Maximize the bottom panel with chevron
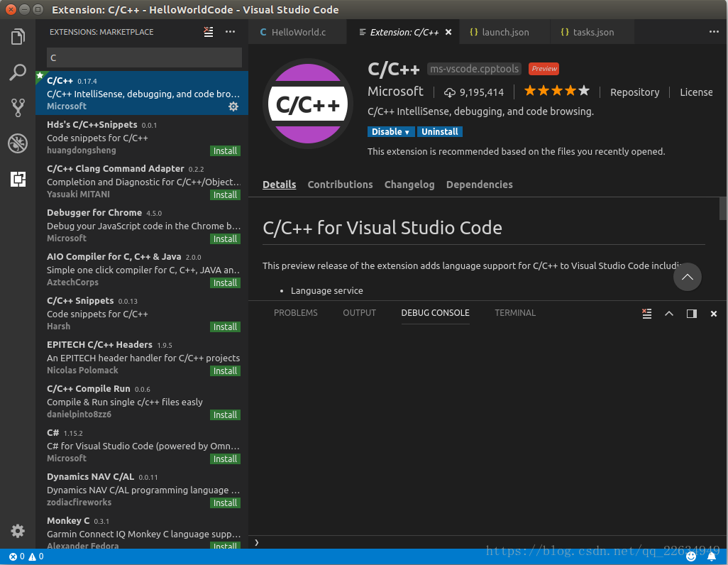The image size is (728, 565). tap(669, 314)
